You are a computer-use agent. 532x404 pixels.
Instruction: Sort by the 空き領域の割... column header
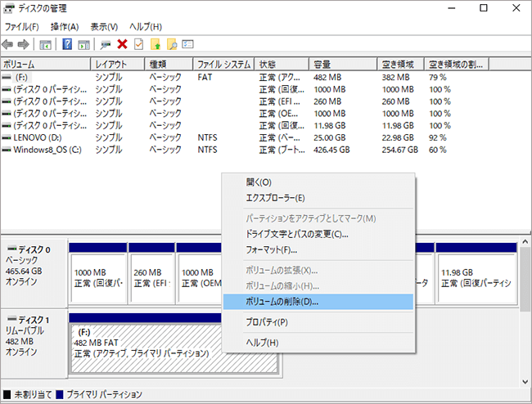click(457, 64)
